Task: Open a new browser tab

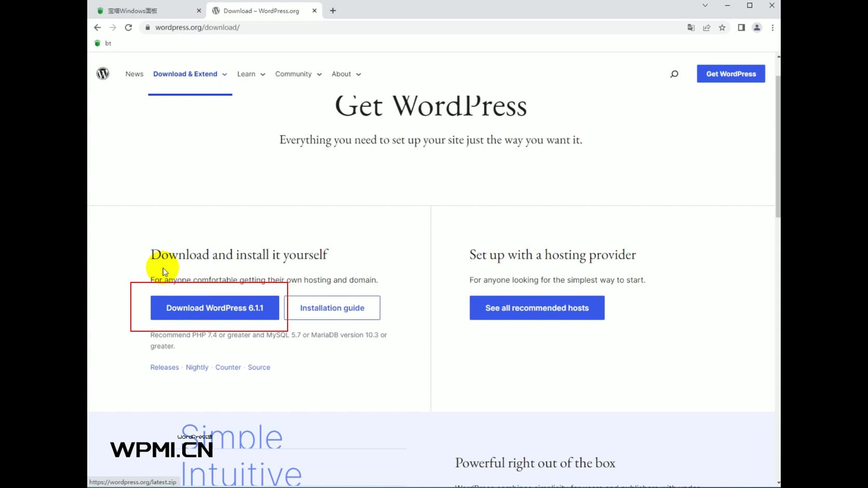Action: pos(333,10)
